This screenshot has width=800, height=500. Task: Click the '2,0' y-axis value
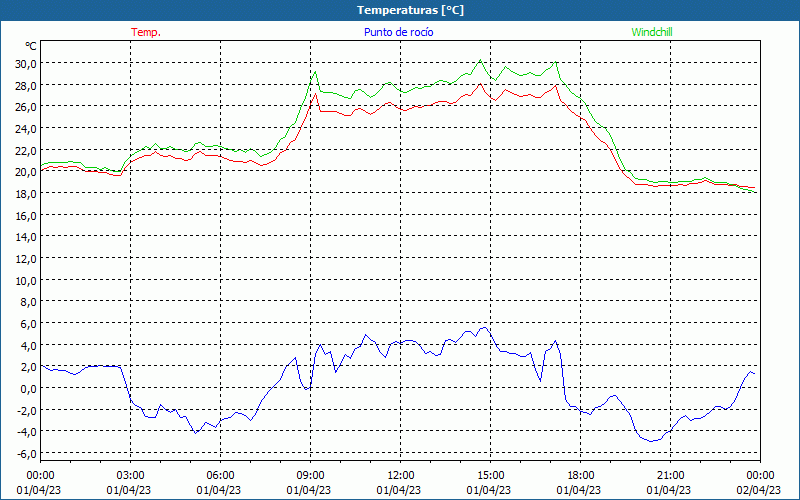(x=28, y=367)
